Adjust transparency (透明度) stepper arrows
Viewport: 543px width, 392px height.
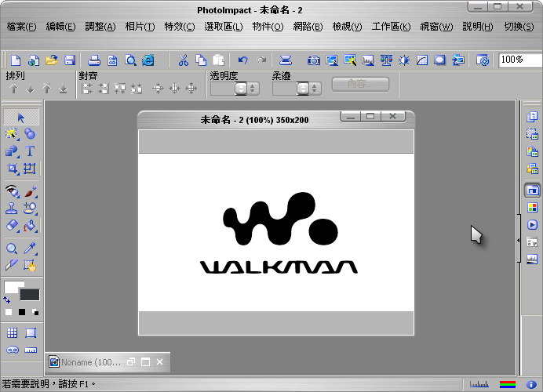click(253, 89)
